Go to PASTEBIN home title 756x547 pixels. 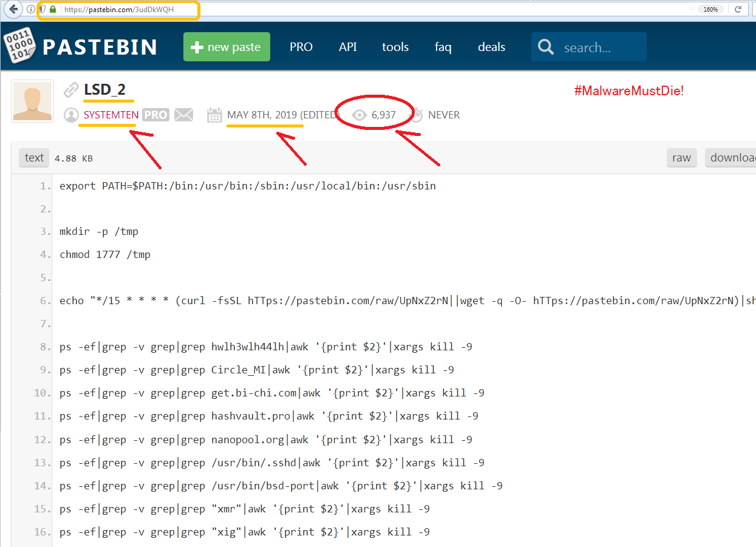[100, 47]
